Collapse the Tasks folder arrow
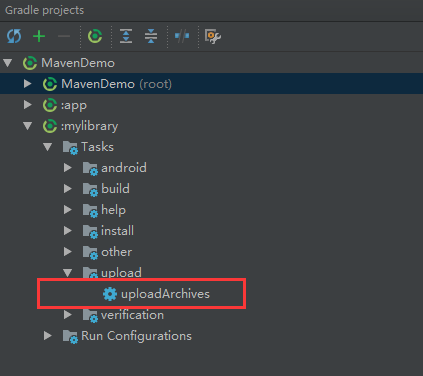The image size is (423, 376). (48, 147)
